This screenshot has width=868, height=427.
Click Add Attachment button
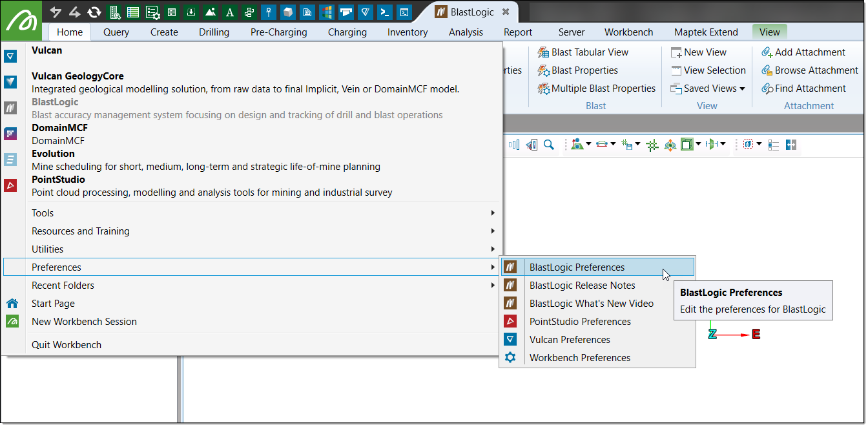(803, 52)
